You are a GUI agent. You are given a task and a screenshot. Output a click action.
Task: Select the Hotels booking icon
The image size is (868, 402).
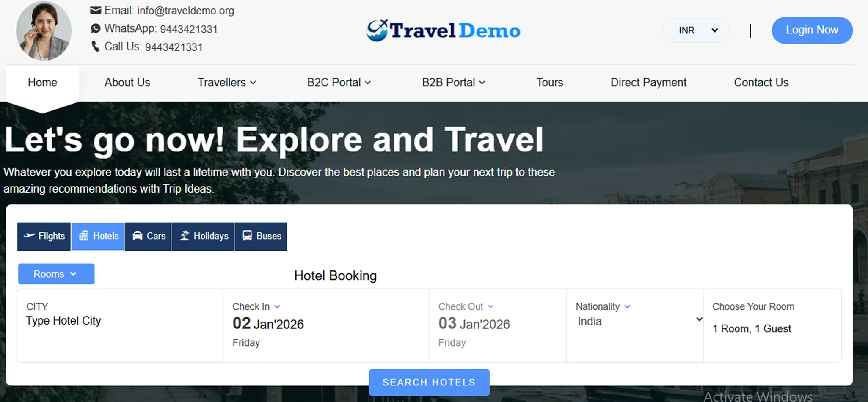click(84, 236)
